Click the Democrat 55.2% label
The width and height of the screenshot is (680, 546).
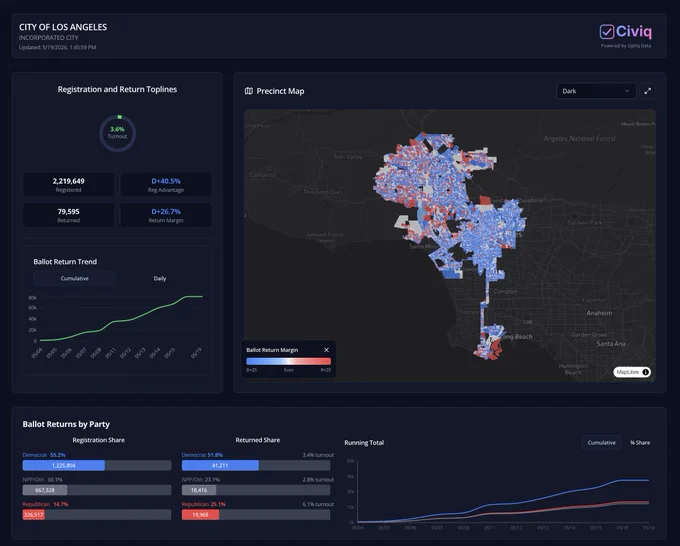pyautogui.click(x=44, y=455)
